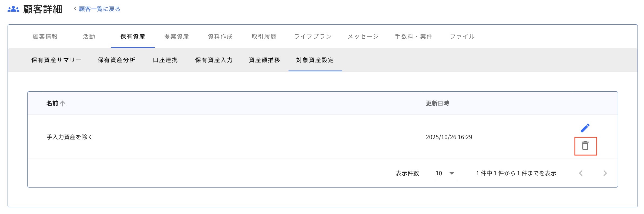Click the 顧客詳細 page heading
644x214 pixels.
tap(43, 9)
